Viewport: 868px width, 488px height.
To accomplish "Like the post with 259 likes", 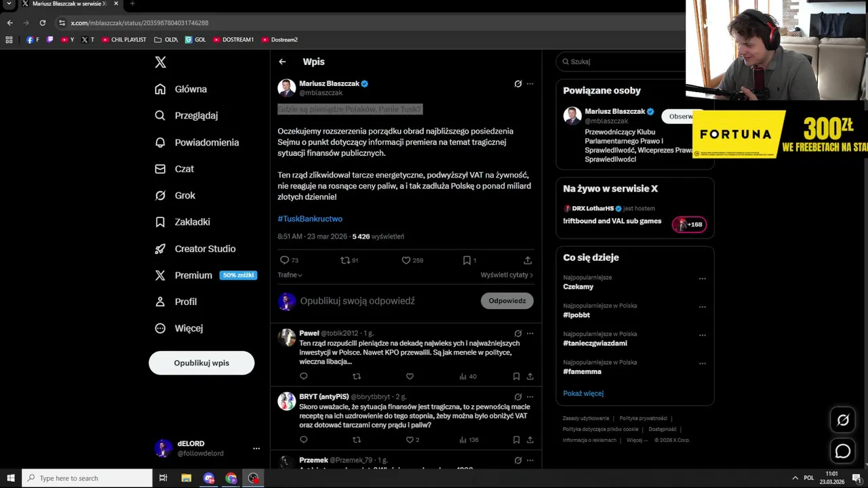I will click(412, 260).
